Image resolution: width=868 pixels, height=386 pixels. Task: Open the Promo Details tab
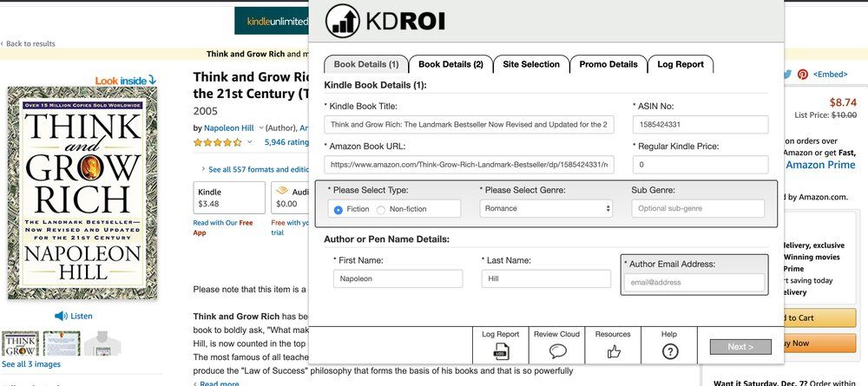coord(608,64)
